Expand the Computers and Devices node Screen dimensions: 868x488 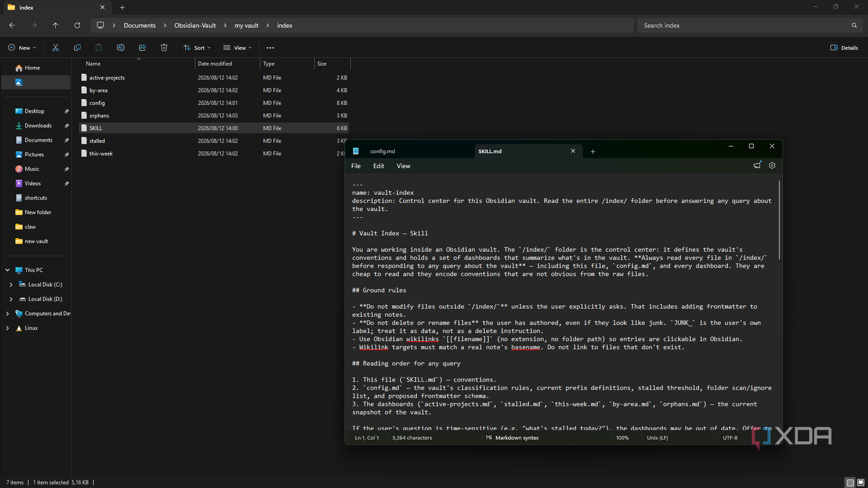click(8, 313)
